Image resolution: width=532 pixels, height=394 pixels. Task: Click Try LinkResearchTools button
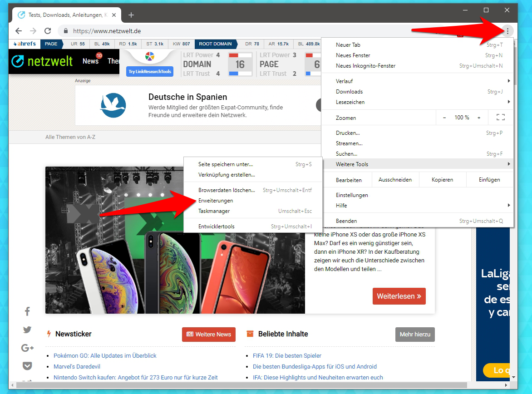click(x=150, y=72)
